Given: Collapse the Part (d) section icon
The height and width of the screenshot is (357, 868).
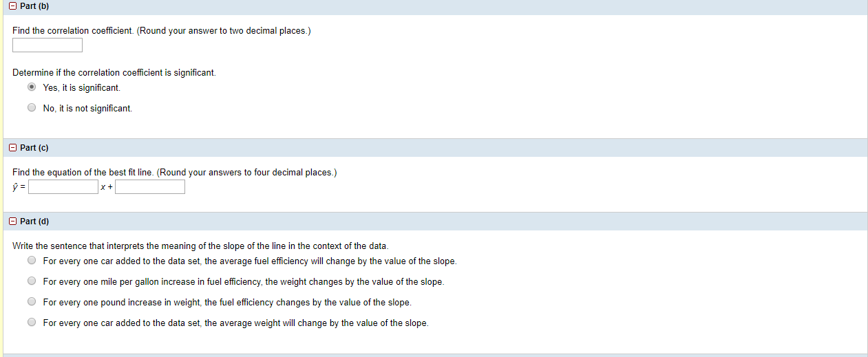Looking at the screenshot, I should coord(13,221).
